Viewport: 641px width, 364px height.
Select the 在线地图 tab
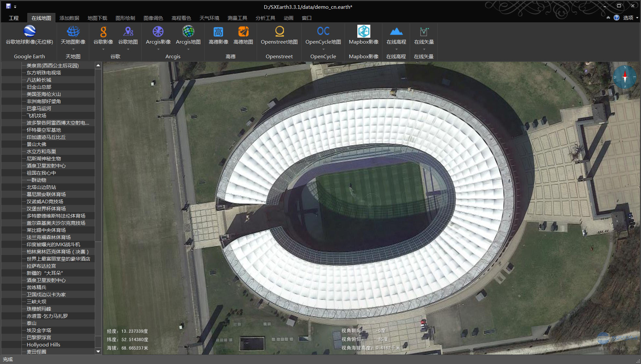pos(41,18)
